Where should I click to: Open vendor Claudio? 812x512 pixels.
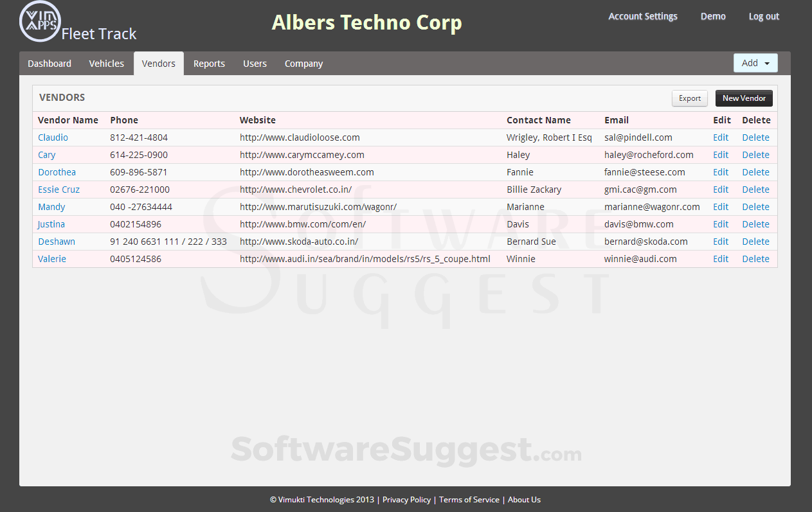pos(53,137)
